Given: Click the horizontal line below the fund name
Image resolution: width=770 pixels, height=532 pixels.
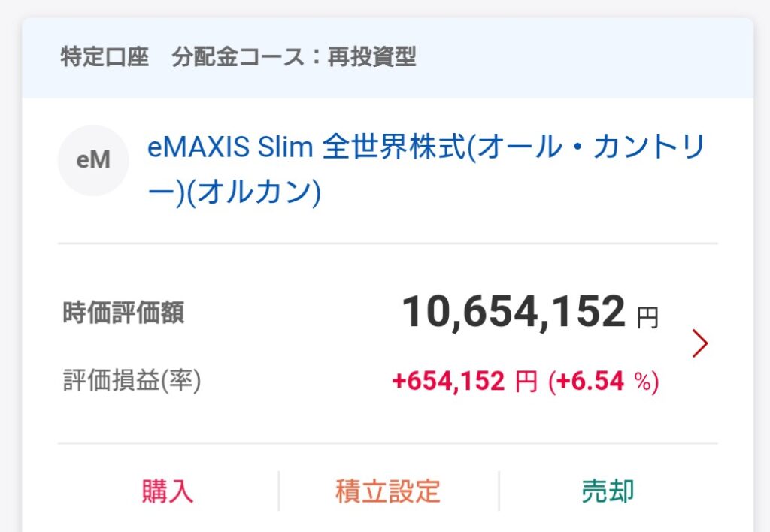Looking at the screenshot, I should (x=388, y=243).
